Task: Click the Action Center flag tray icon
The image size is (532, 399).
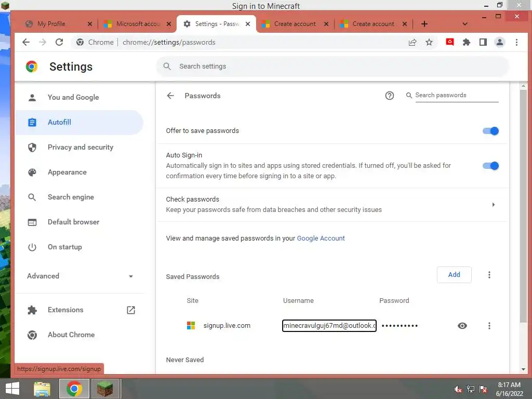Action: 483,389
